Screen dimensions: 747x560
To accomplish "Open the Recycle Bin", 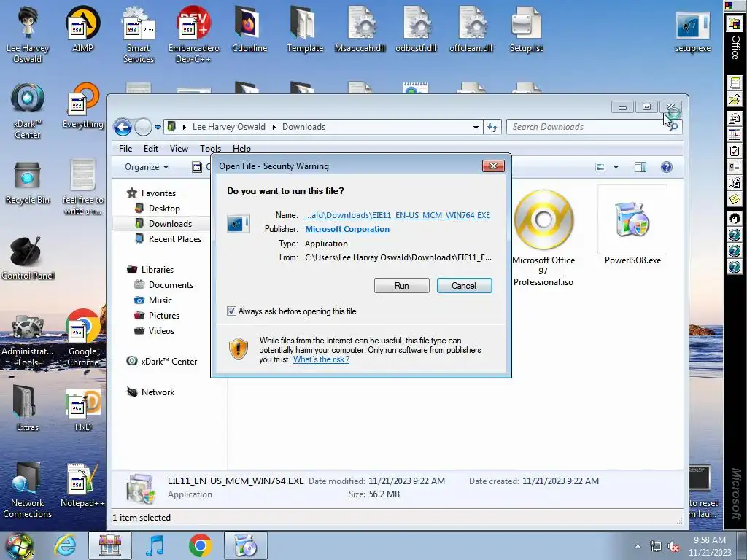I will tap(28, 183).
